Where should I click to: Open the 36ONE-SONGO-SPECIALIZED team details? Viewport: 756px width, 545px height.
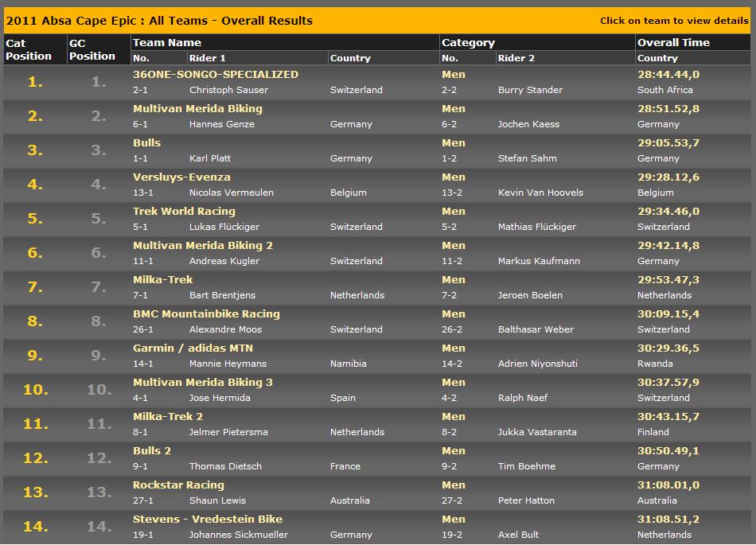click(x=215, y=74)
